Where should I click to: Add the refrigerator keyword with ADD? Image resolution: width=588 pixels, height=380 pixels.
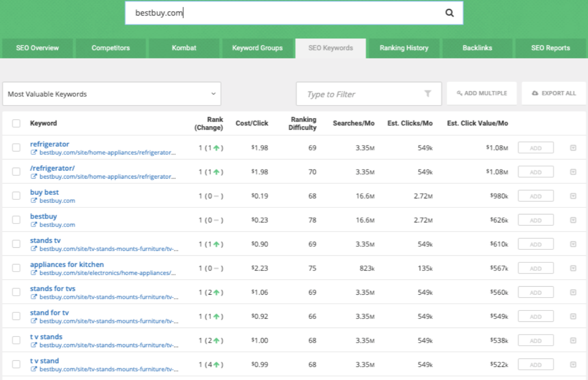click(x=536, y=148)
